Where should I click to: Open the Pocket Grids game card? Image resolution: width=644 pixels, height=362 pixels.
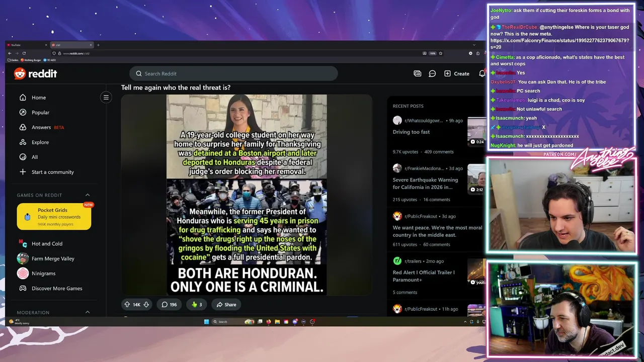pyautogui.click(x=54, y=217)
